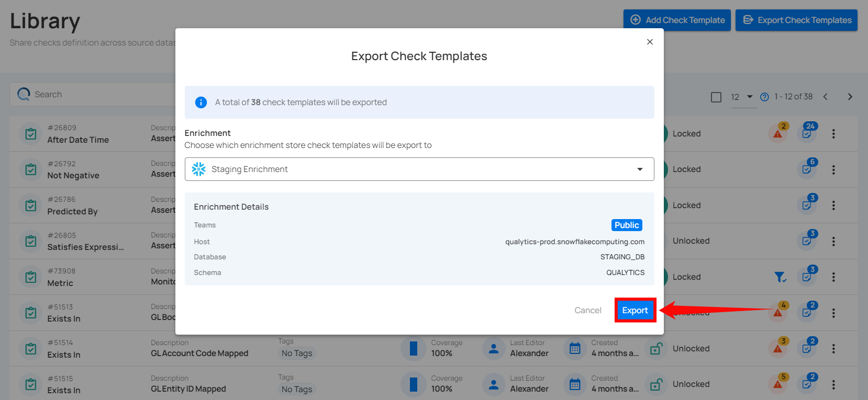
Task: Click 'Satisfies Expressi...' template name
Action: coord(86,247)
